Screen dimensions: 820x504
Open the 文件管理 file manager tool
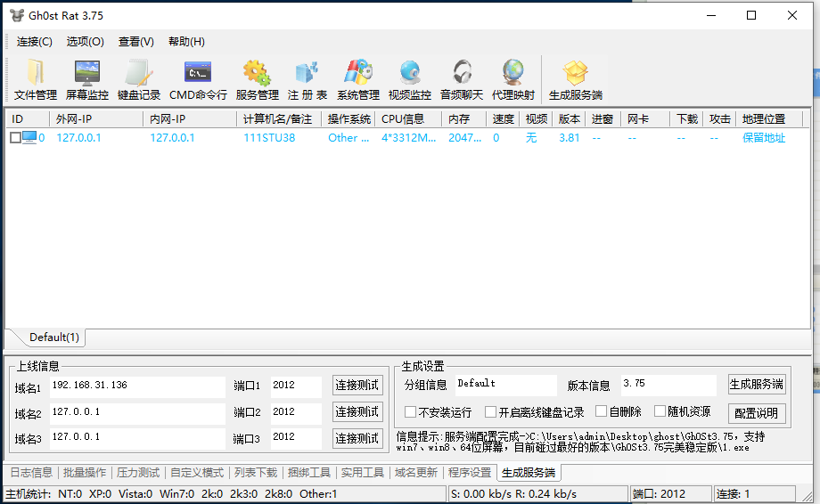pyautogui.click(x=35, y=80)
